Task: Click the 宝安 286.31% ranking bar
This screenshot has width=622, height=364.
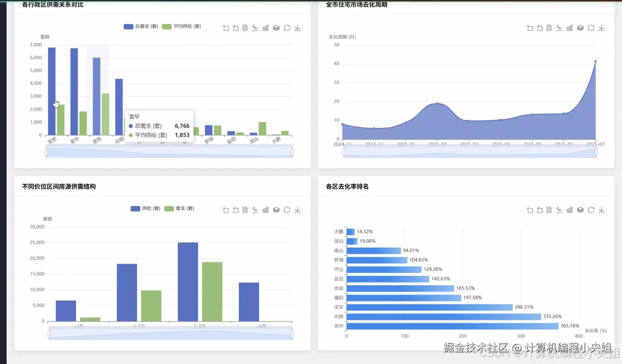Action: pyautogui.click(x=430, y=307)
